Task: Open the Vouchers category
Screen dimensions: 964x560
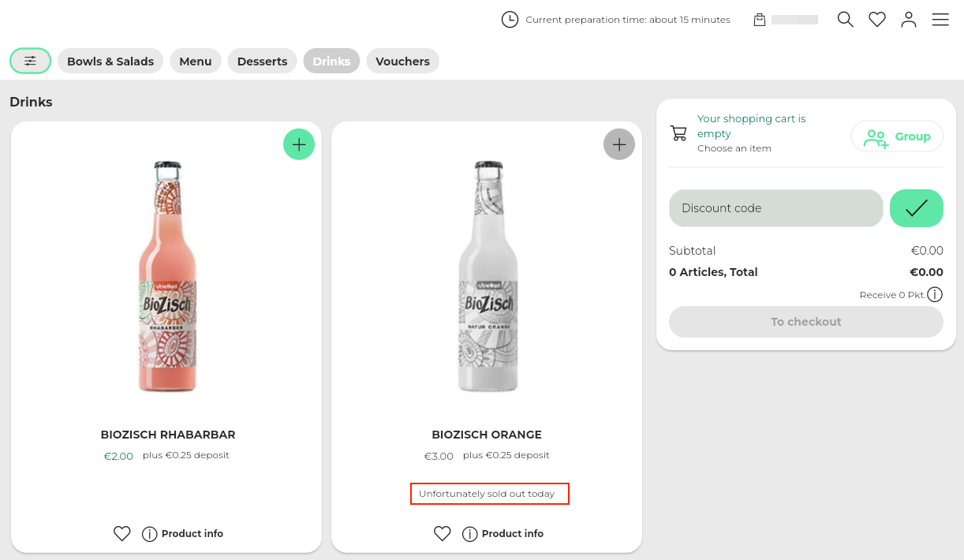Action: coord(402,61)
